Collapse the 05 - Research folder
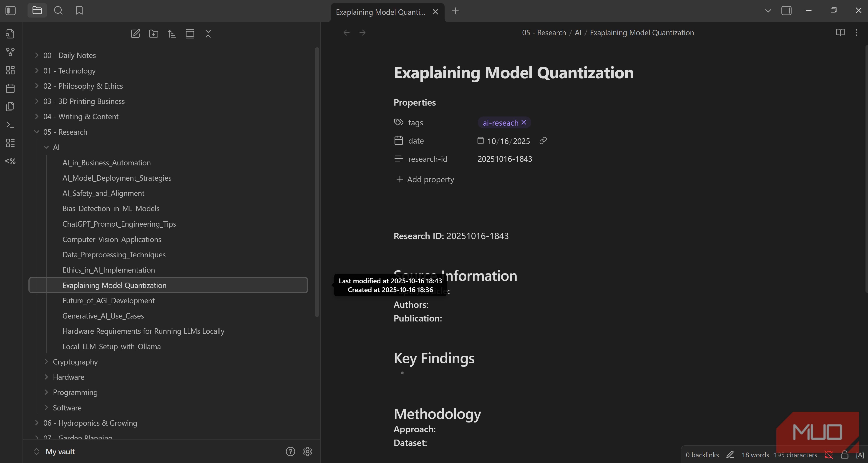 pyautogui.click(x=37, y=132)
